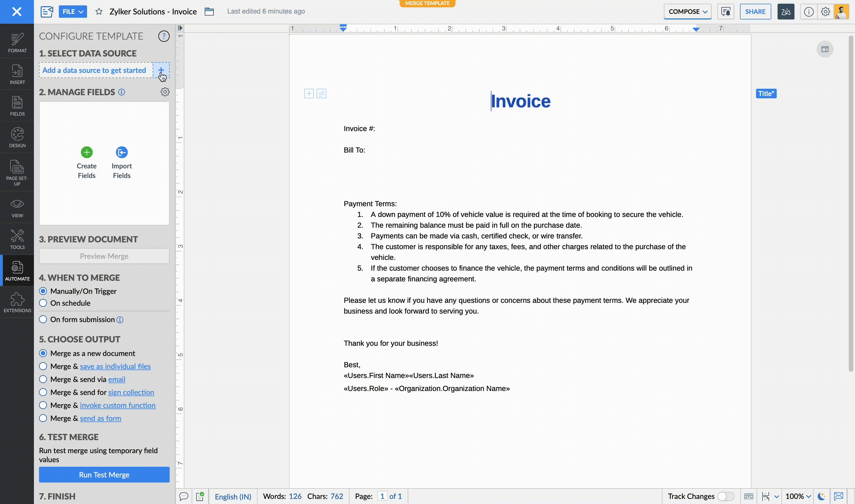Viewport: 855px width, 504px height.
Task: Star the document as favorite
Action: pos(99,12)
